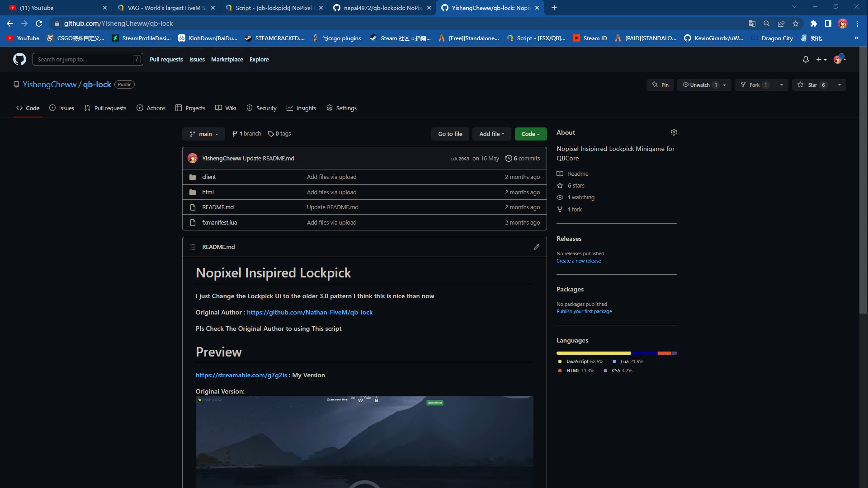Go forward to next page

[x=24, y=23]
